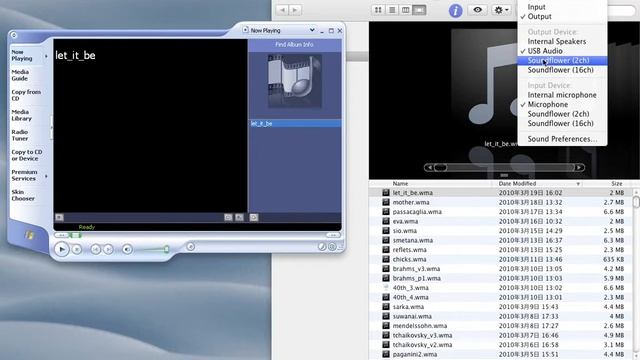
Task: Switch Finder to Cover Flow view
Action: 419,9
